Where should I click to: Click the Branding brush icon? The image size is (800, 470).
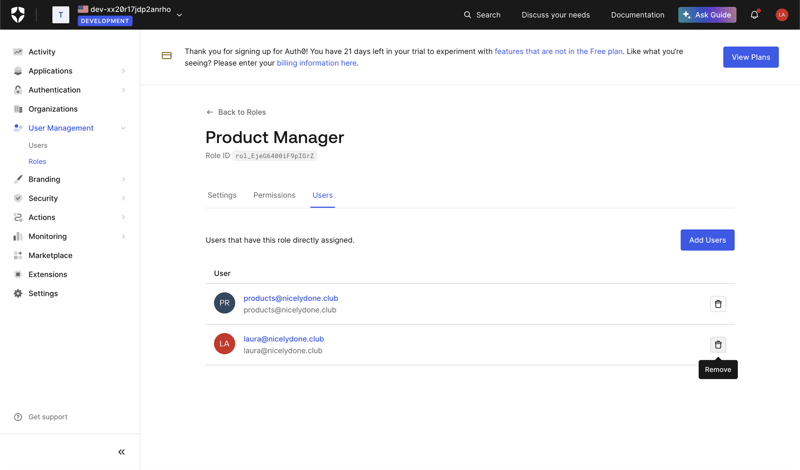(x=18, y=179)
